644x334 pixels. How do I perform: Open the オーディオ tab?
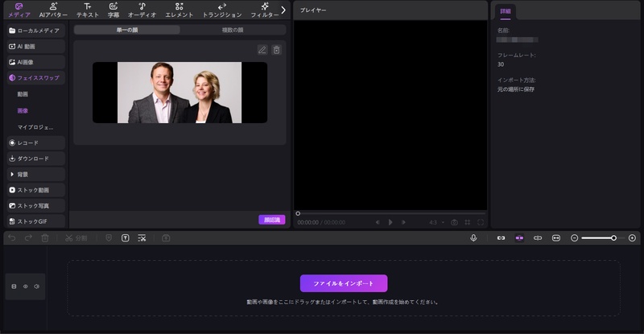[142, 10]
